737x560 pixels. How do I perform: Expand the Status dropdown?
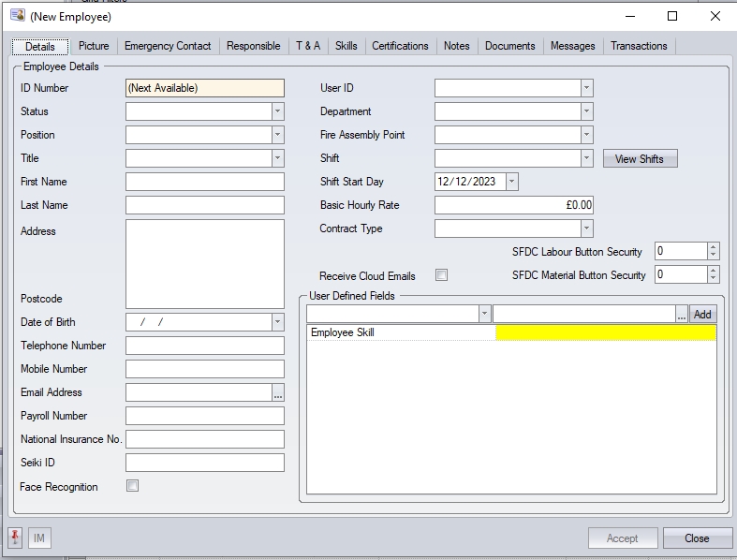(277, 111)
